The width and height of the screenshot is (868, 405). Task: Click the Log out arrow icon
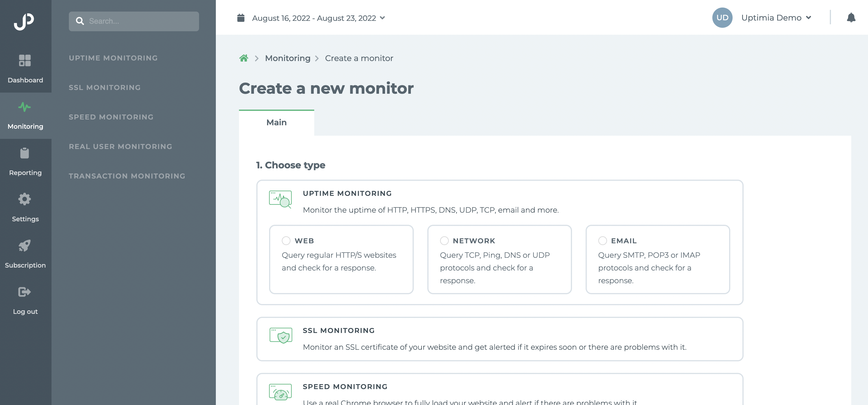tap(25, 292)
